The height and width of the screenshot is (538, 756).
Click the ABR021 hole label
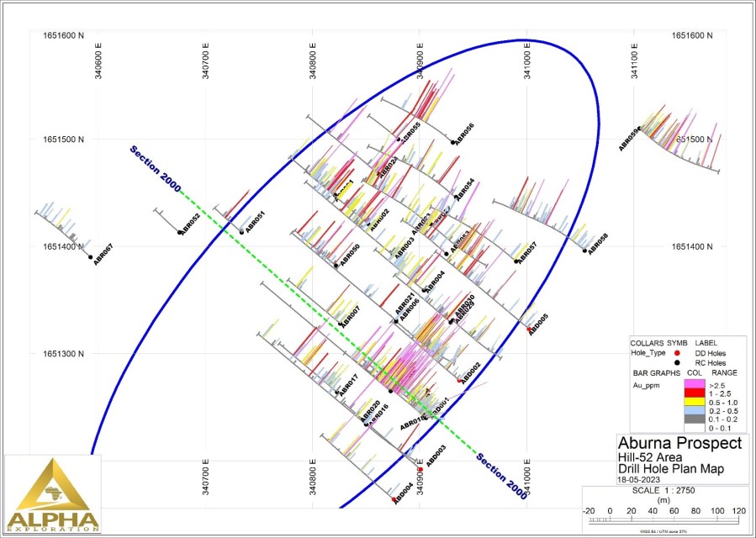click(x=405, y=303)
